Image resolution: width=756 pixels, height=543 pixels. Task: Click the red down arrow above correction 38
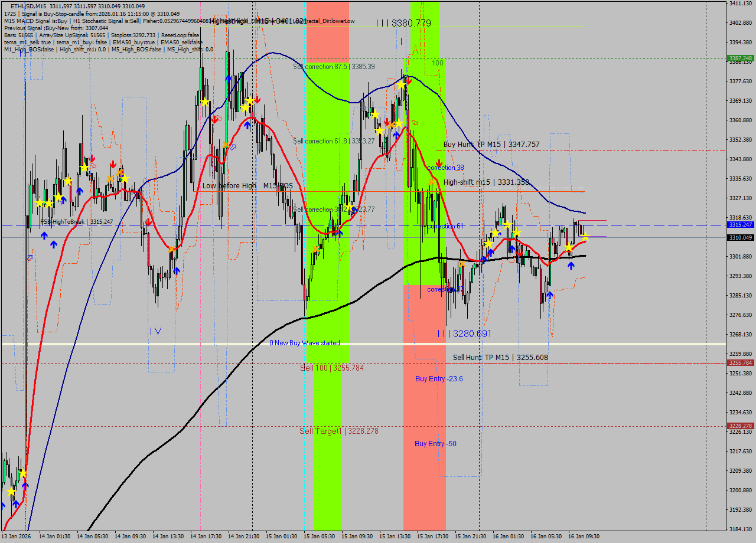[439, 163]
